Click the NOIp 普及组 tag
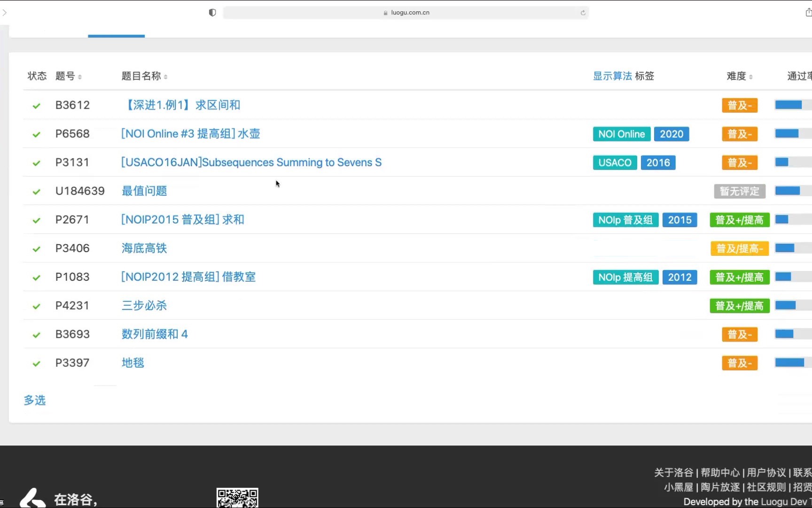The image size is (812, 508). coord(625,220)
